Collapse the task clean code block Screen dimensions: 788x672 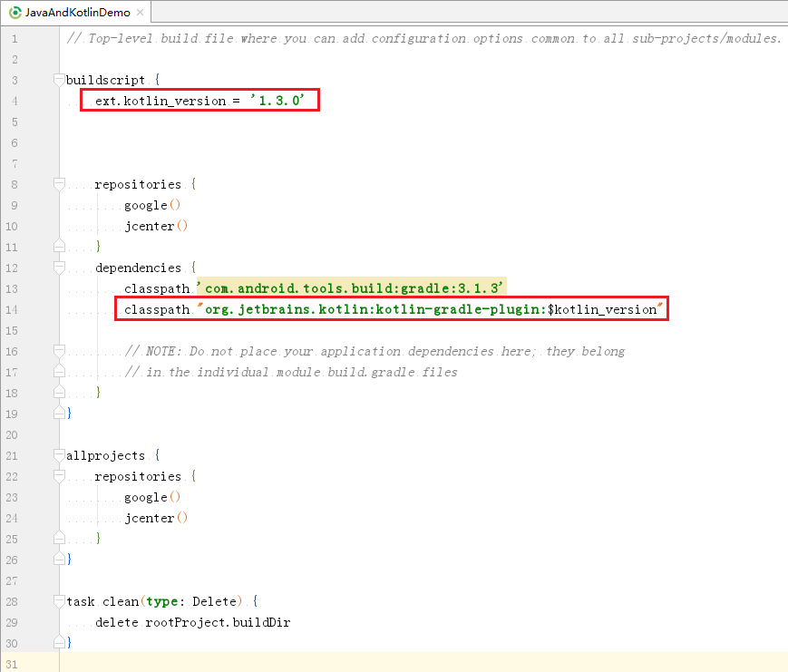[59, 601]
